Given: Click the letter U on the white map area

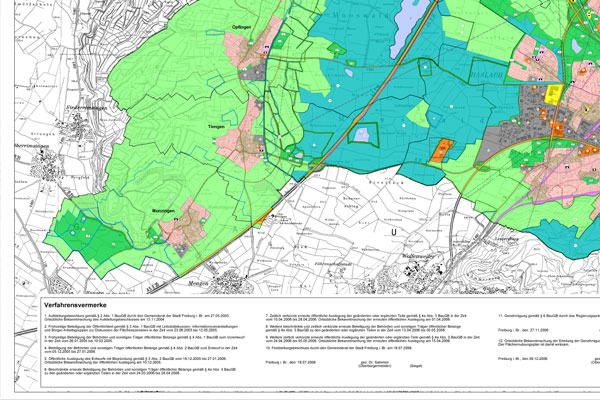Looking at the screenshot, I should tap(394, 233).
